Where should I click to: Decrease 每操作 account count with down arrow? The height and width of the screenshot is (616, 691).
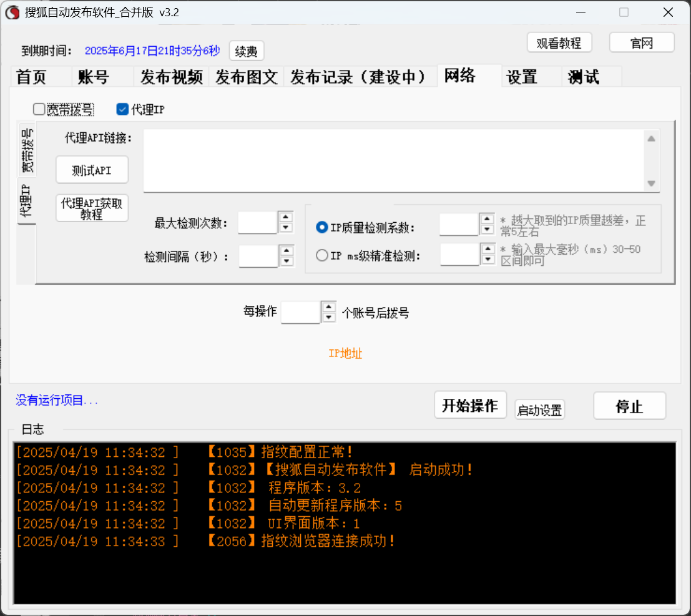(329, 317)
